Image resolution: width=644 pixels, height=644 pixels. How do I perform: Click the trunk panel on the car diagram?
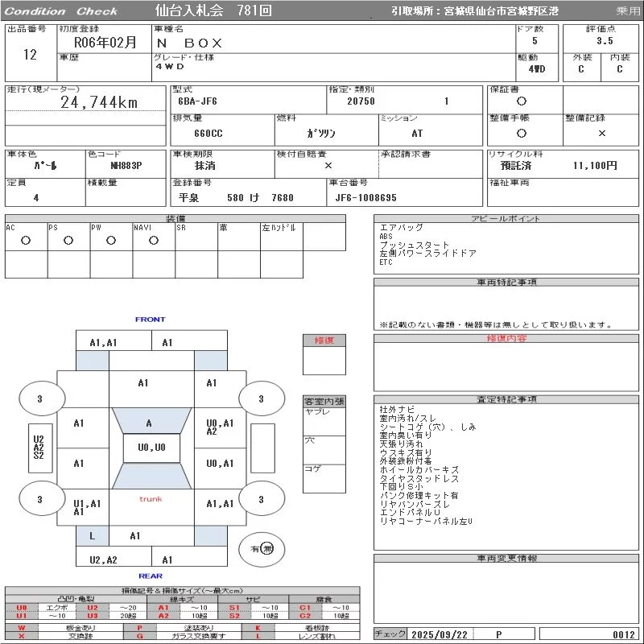[x=151, y=499]
